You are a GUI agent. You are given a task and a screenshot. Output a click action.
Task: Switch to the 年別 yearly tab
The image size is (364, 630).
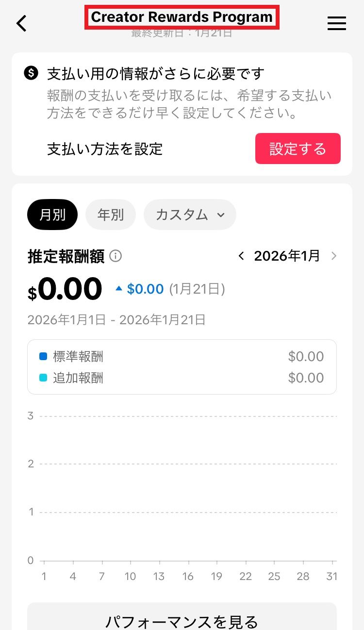[x=111, y=215]
